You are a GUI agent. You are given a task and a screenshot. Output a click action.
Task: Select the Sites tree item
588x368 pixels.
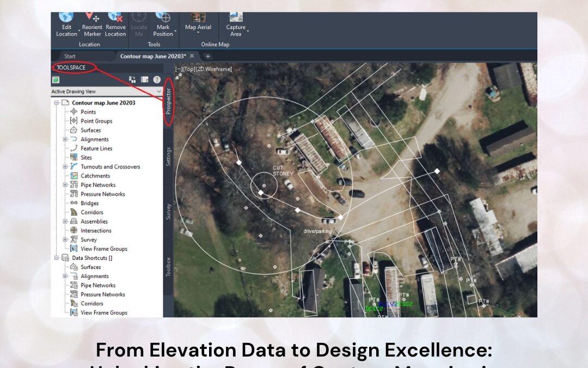[86, 158]
